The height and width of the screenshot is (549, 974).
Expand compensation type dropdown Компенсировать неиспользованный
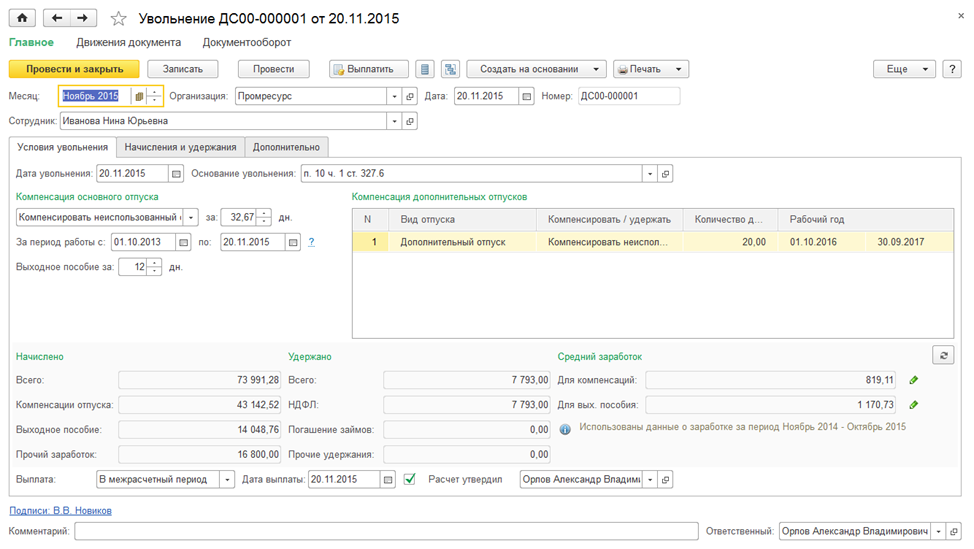click(x=191, y=217)
